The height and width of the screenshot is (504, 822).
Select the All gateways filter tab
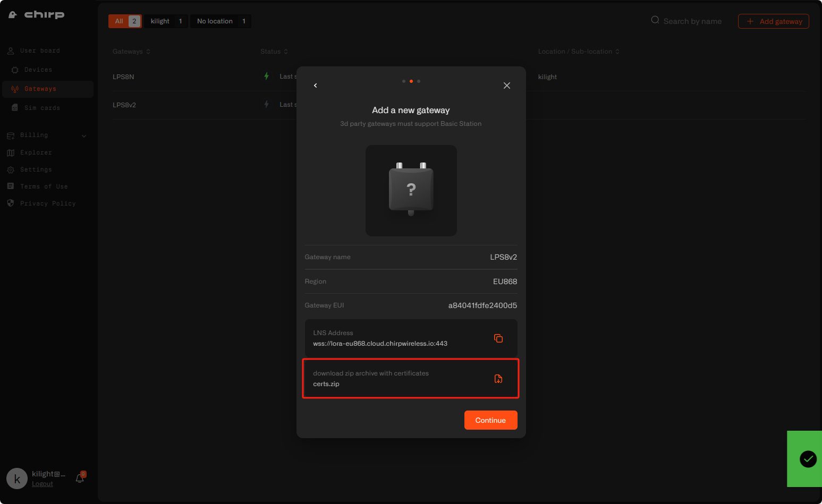(125, 21)
